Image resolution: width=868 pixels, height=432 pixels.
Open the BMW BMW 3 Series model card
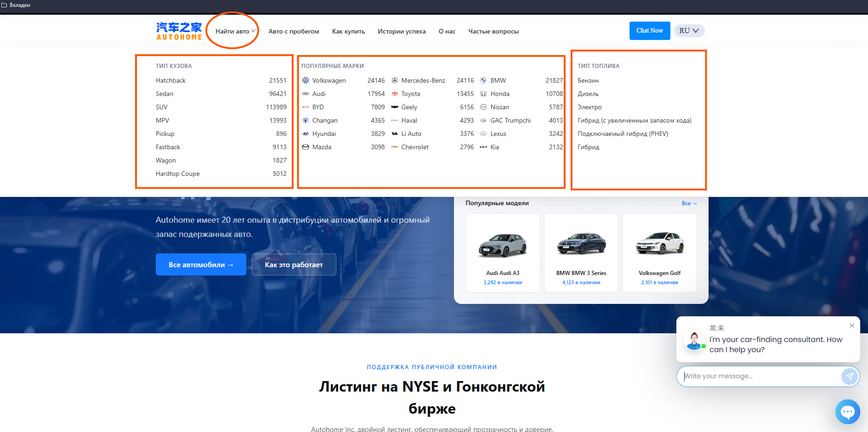coord(581,252)
